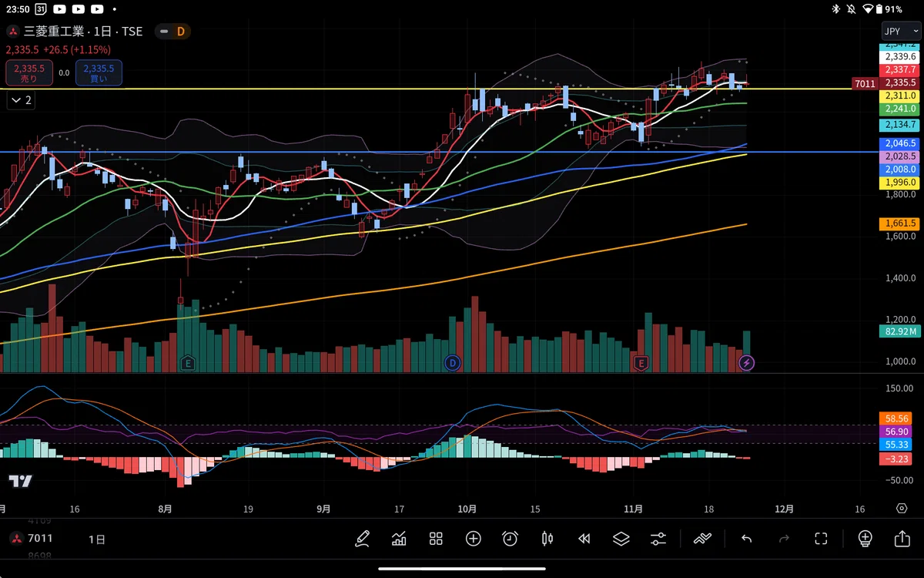Select the 7011 symbol in the bottom bar
The height and width of the screenshot is (578, 924).
[x=41, y=539]
